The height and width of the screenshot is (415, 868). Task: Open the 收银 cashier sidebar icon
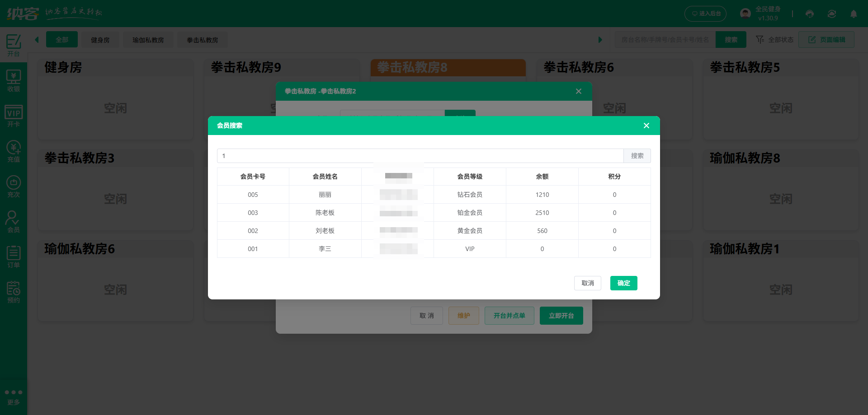(14, 81)
